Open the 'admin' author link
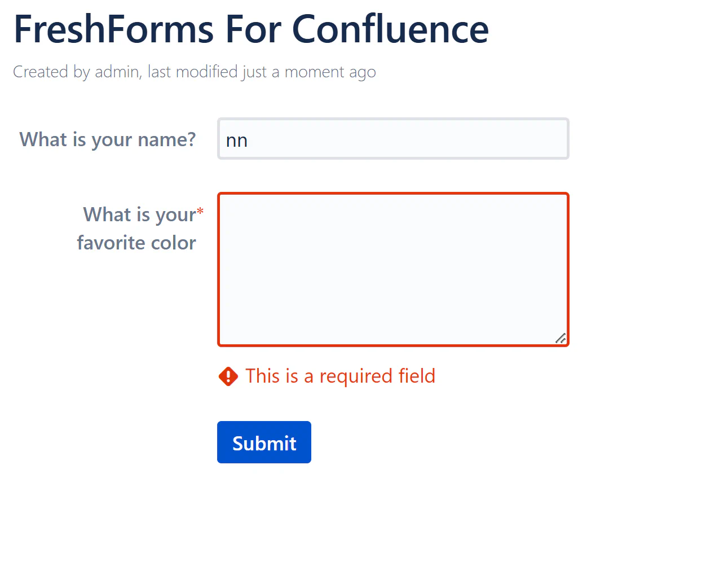The width and height of the screenshot is (728, 561). pos(117,72)
